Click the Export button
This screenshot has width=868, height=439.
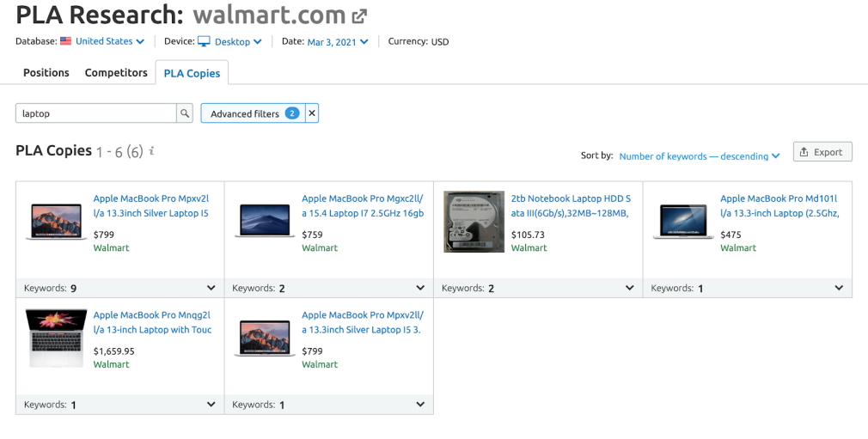tap(822, 152)
